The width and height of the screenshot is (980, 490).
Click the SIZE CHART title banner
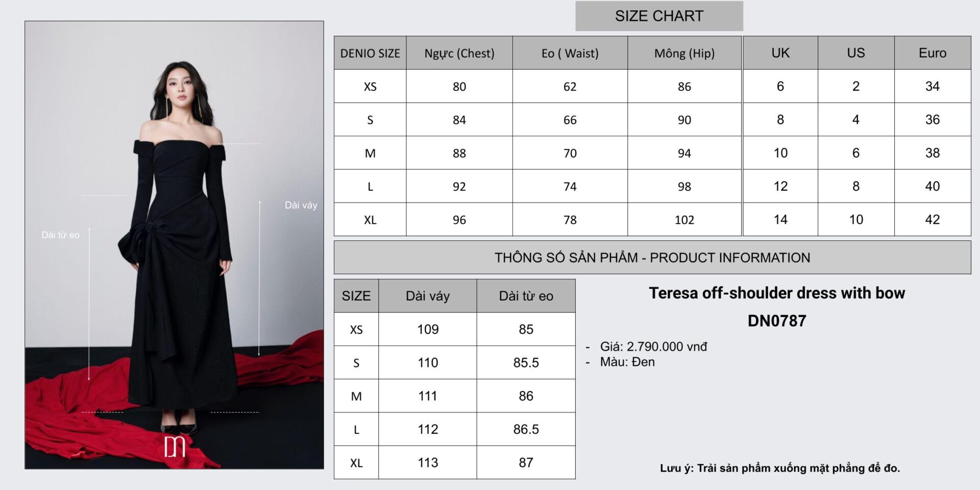(659, 16)
